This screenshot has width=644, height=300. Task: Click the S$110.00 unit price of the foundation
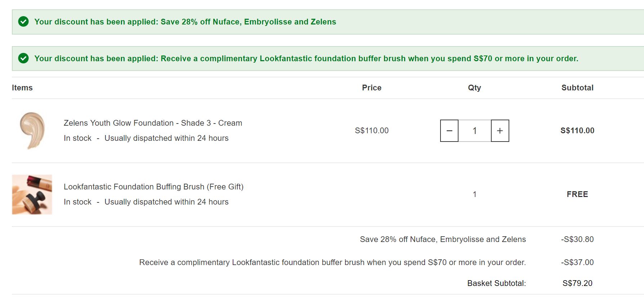[x=372, y=131]
